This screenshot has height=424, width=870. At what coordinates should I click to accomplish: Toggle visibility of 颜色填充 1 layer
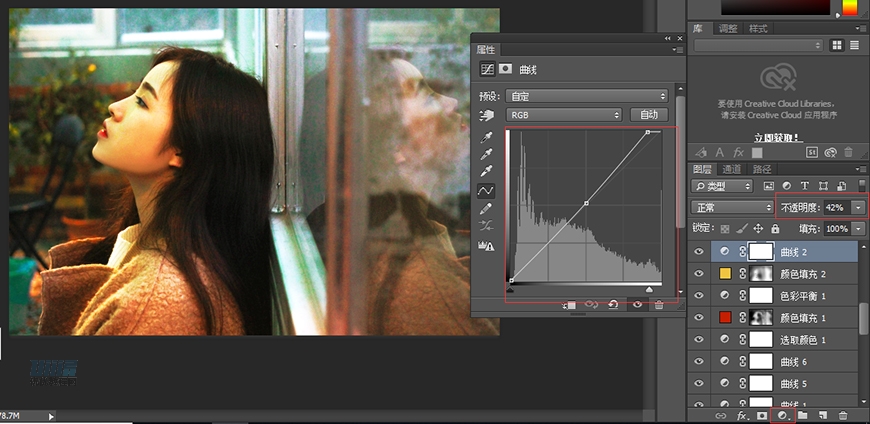(x=699, y=318)
